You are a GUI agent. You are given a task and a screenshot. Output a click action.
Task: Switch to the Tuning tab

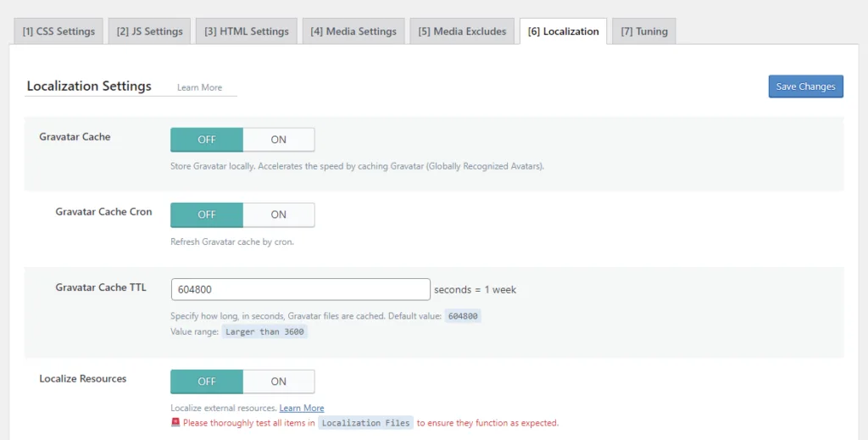(643, 31)
